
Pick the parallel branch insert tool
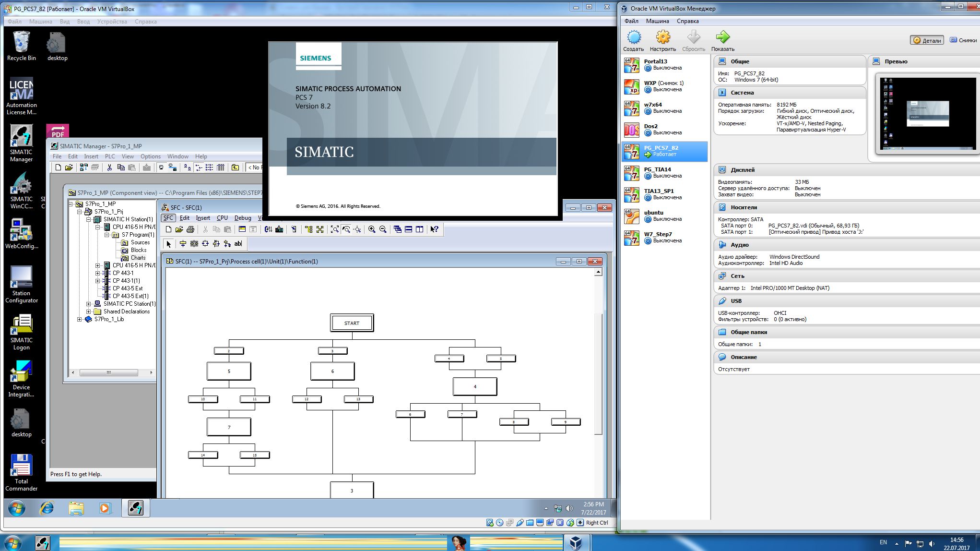(194, 244)
